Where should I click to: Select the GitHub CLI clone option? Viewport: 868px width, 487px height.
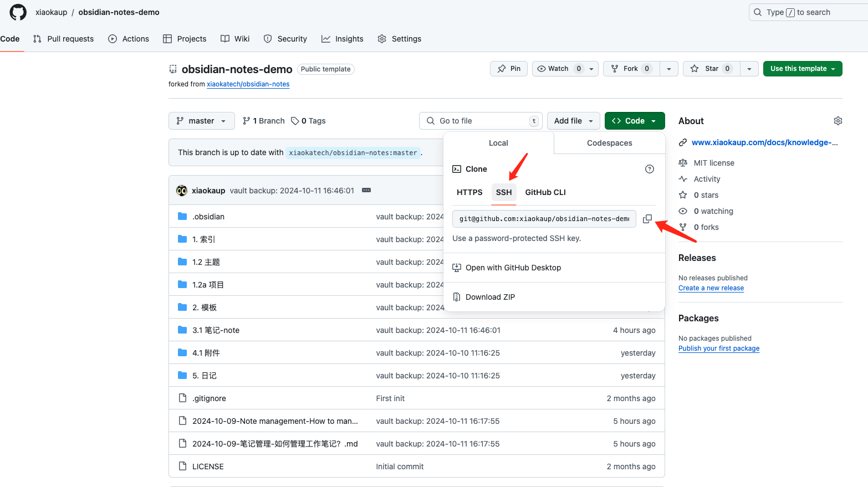click(x=545, y=192)
